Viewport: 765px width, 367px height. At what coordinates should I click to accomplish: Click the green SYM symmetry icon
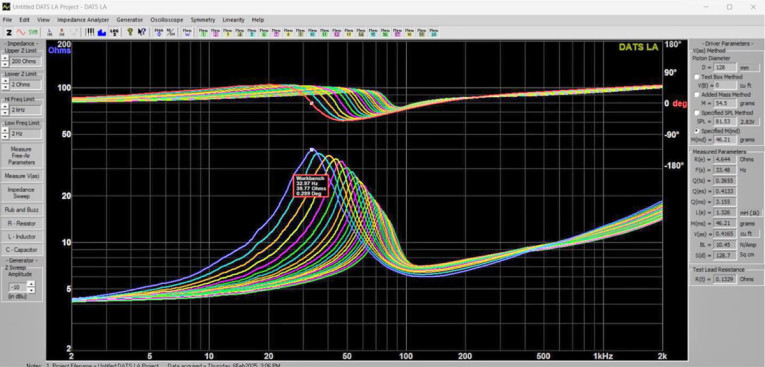pyautogui.click(x=33, y=32)
